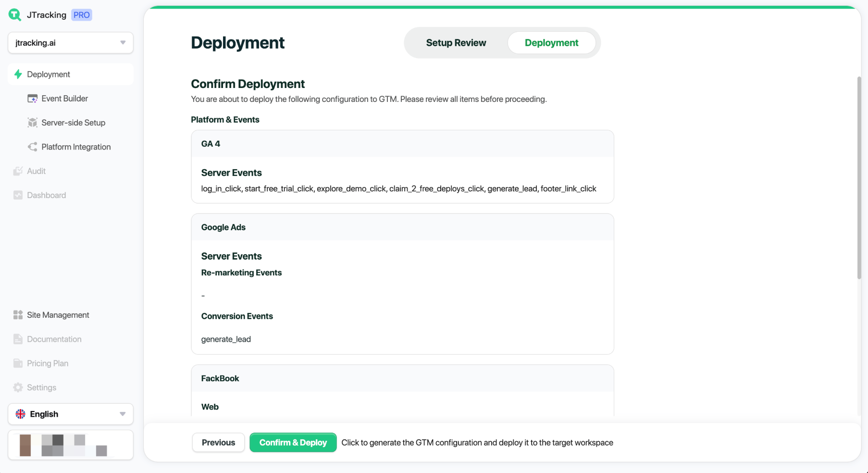Expand language selector using its arrow
The width and height of the screenshot is (868, 473).
pos(123,414)
